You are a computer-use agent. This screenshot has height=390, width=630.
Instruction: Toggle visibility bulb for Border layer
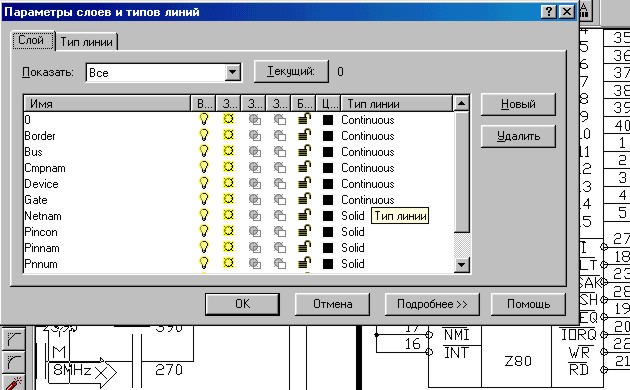204,135
